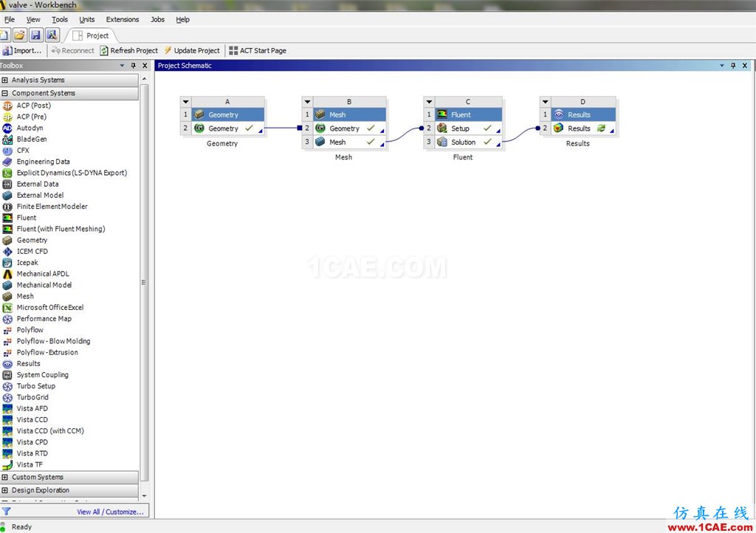Open the File menu
The width and height of the screenshot is (756, 533).
click(x=9, y=19)
